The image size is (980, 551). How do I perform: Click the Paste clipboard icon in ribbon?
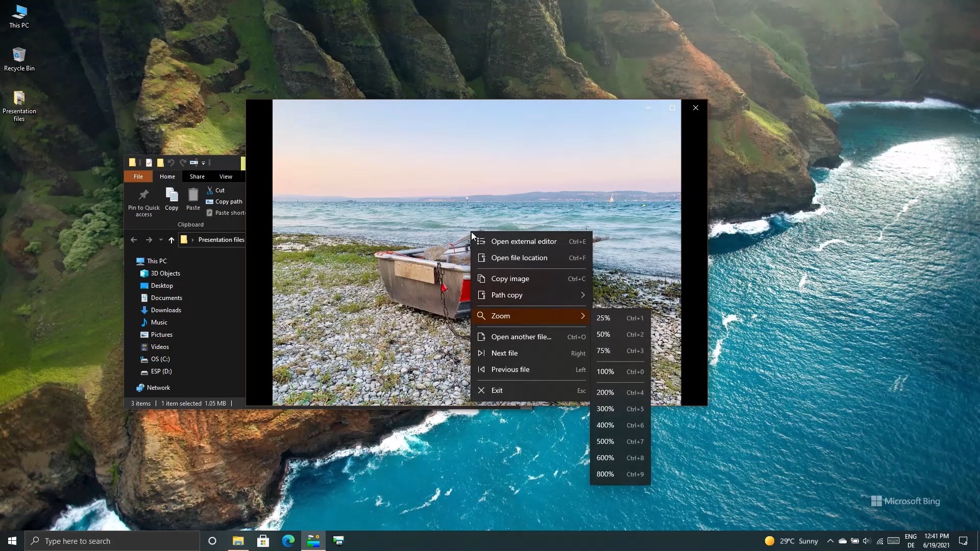(193, 195)
